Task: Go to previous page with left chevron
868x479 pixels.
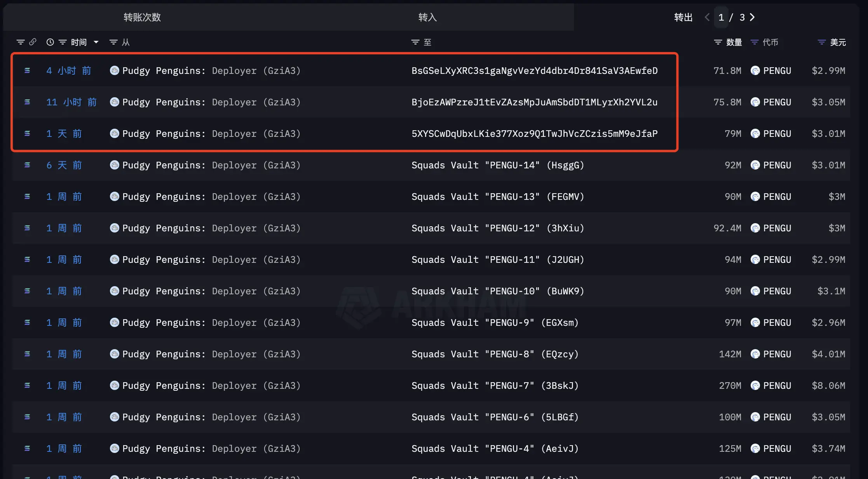Action: tap(707, 17)
